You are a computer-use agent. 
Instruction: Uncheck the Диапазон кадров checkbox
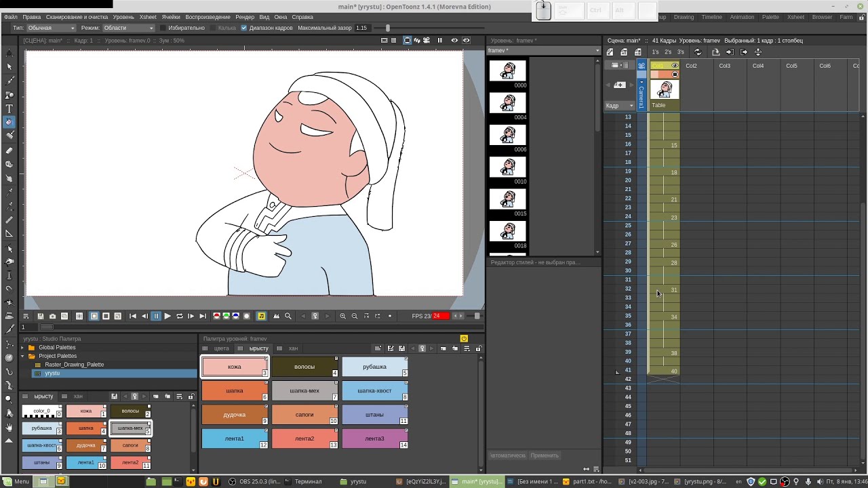244,28
